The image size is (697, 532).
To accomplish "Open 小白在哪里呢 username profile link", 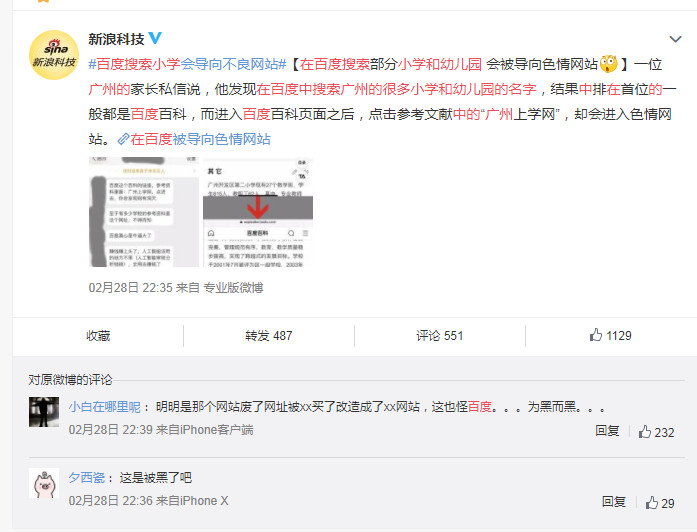I will point(104,407).
